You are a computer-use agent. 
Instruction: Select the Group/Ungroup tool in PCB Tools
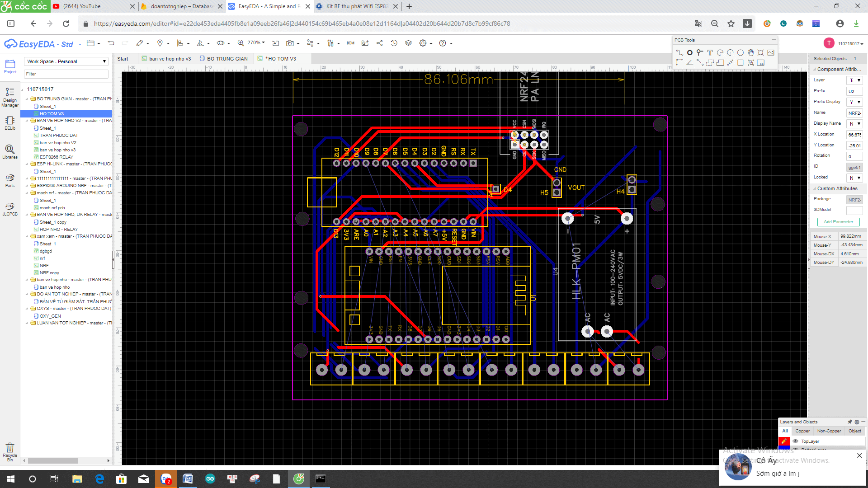pyautogui.click(x=750, y=63)
